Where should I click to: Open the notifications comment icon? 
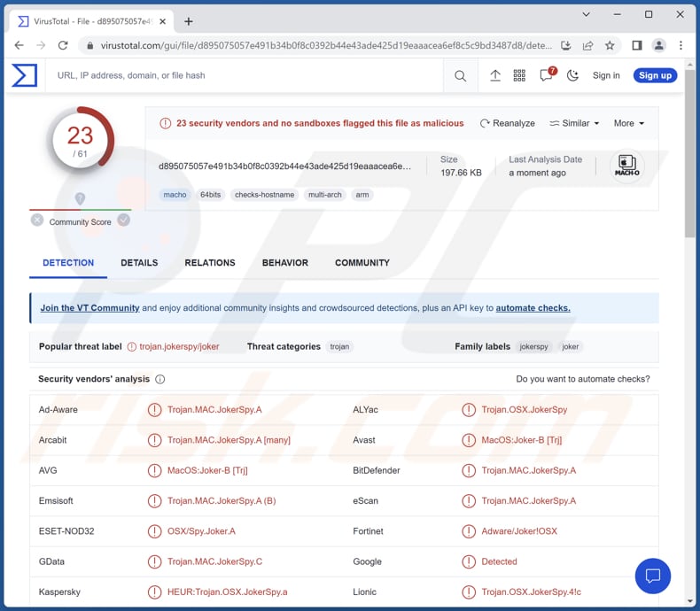pos(547,76)
